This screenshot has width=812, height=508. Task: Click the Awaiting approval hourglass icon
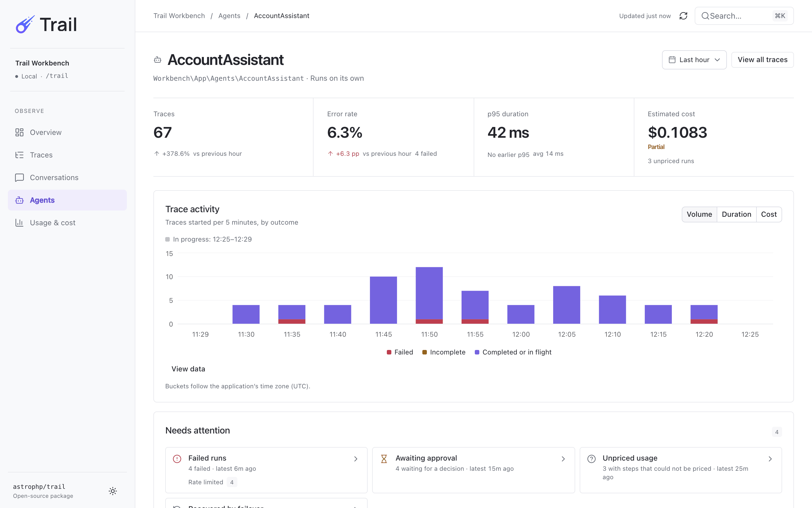(x=384, y=459)
